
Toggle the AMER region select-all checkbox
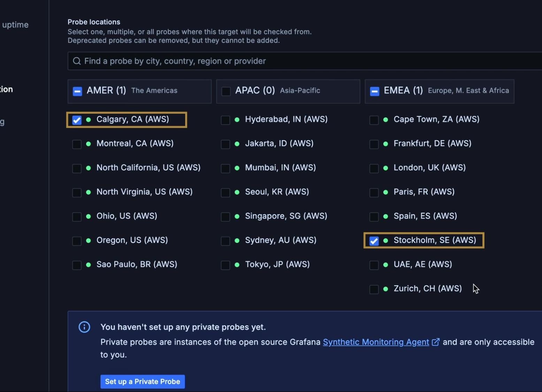pos(77,91)
